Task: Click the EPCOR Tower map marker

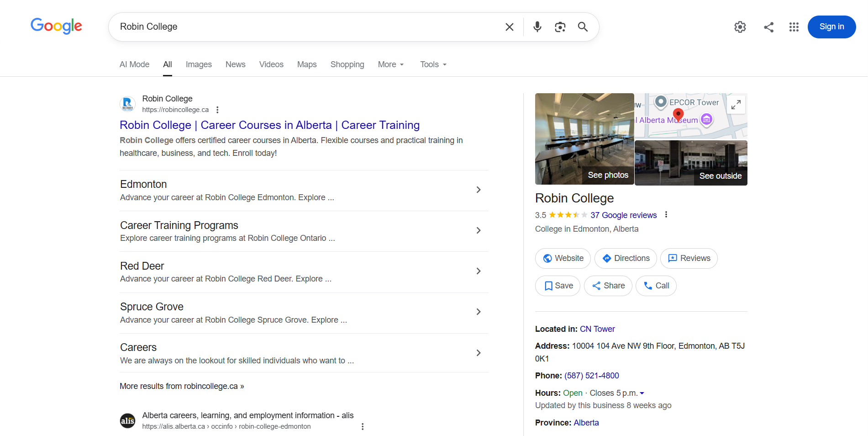Action: click(x=661, y=102)
